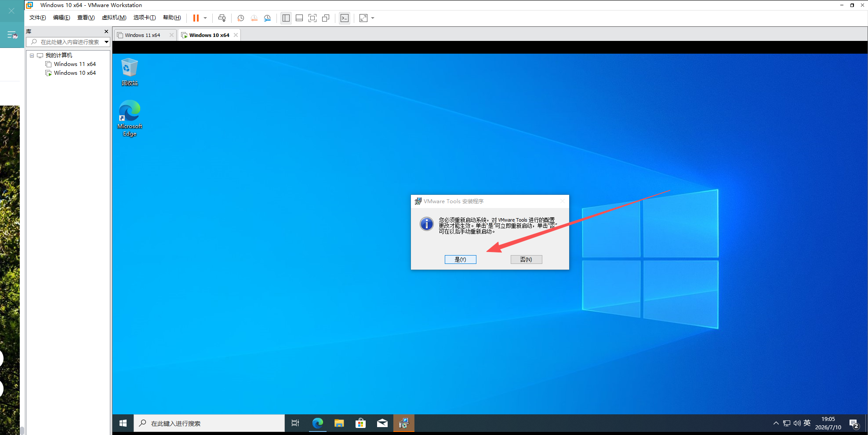Click the guest taskbar search box

pyautogui.click(x=209, y=423)
